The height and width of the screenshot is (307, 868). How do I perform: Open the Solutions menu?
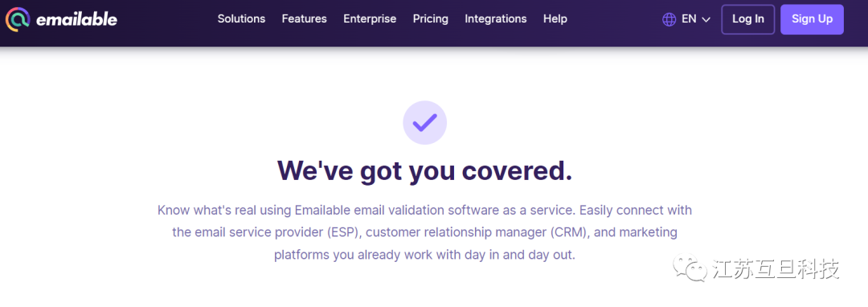241,18
